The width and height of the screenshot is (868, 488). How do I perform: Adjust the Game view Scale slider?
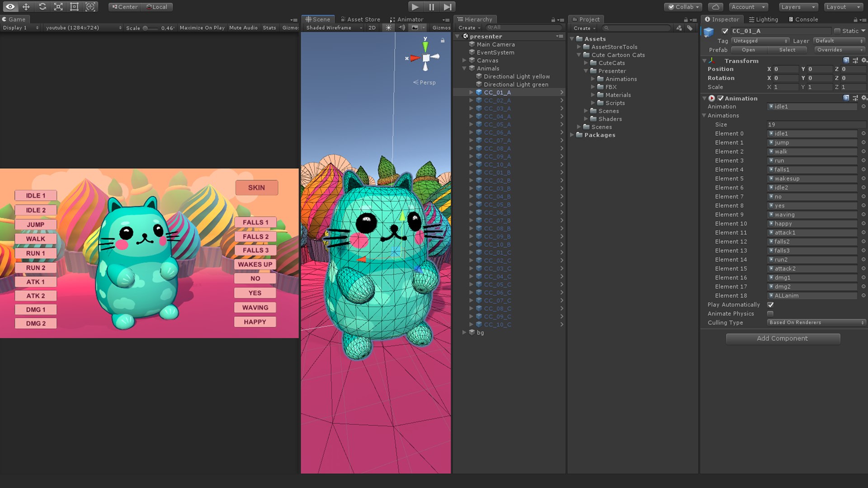coord(151,28)
